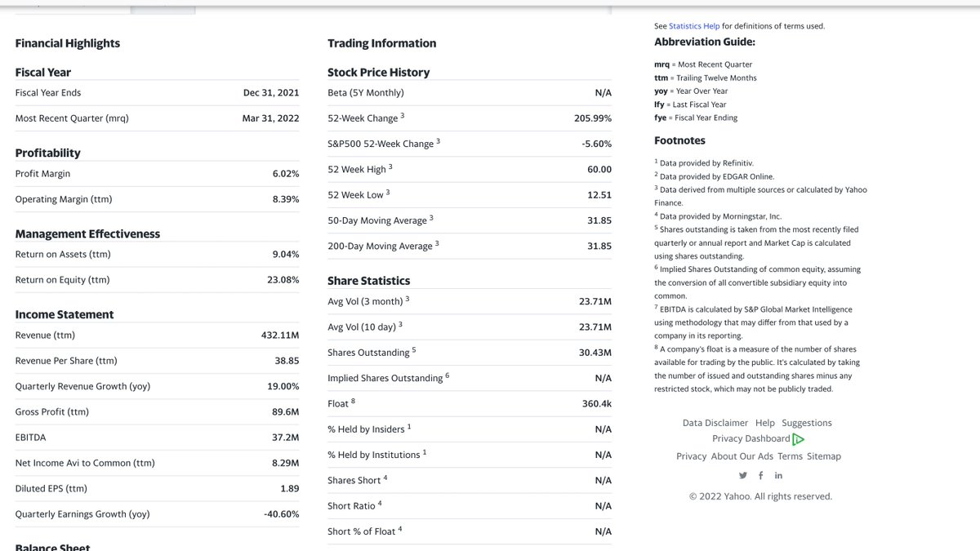980x551 pixels.
Task: Open the Terms link
Action: tap(790, 456)
